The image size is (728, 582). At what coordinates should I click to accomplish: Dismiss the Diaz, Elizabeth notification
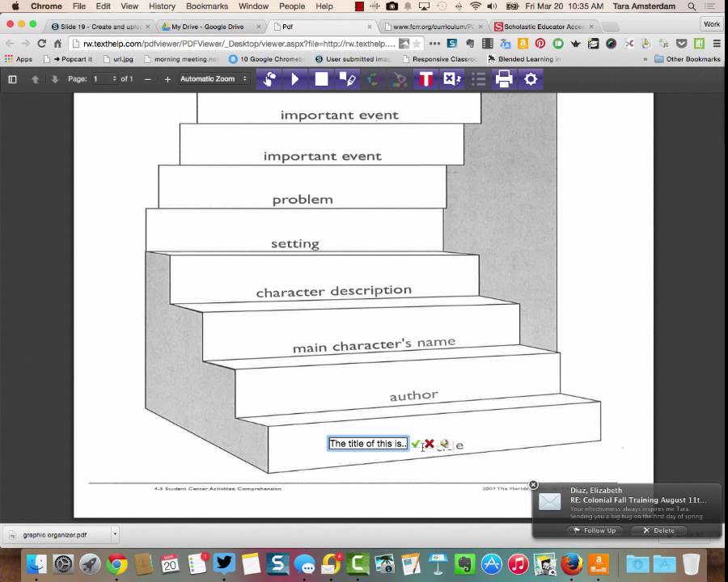(x=534, y=484)
